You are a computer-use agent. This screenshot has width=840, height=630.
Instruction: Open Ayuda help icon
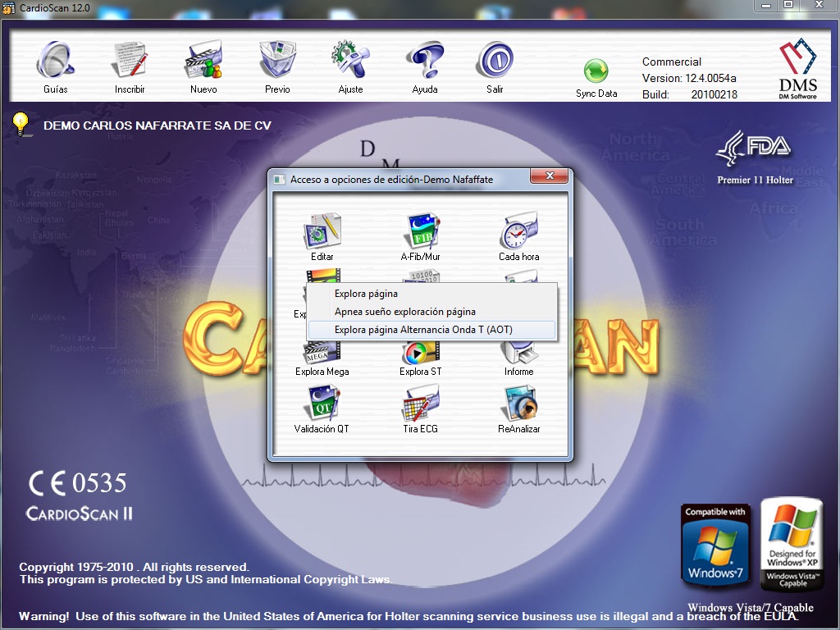pos(425,60)
